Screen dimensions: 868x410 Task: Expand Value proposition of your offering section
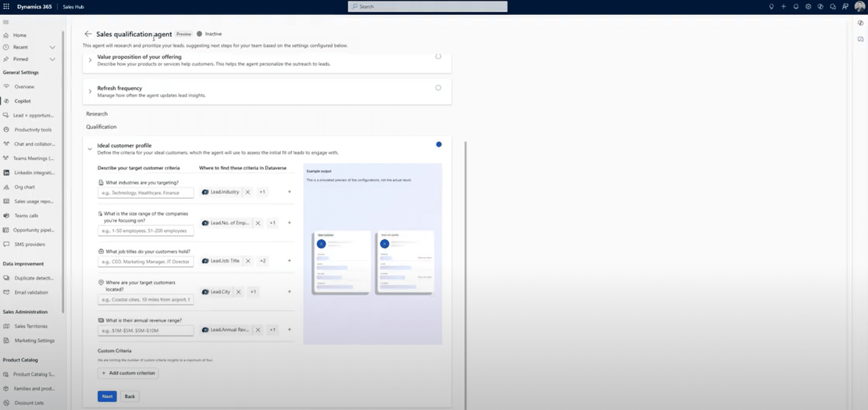point(90,60)
